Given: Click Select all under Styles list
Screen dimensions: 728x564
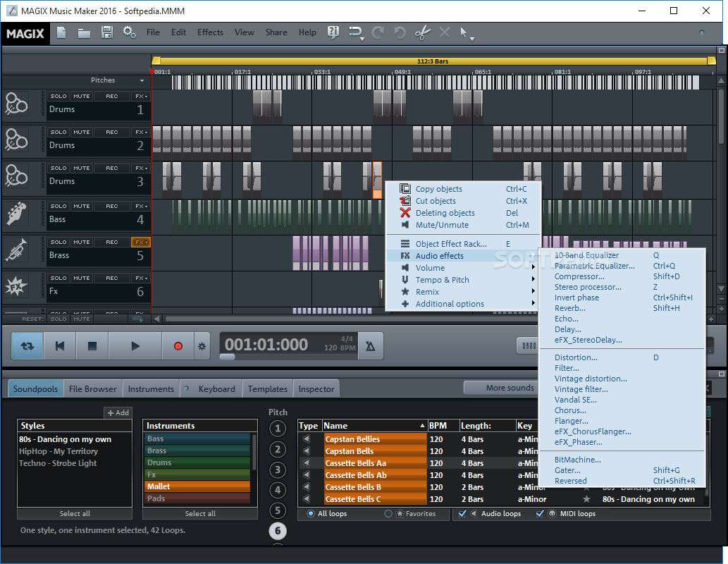Looking at the screenshot, I should pyautogui.click(x=75, y=513).
